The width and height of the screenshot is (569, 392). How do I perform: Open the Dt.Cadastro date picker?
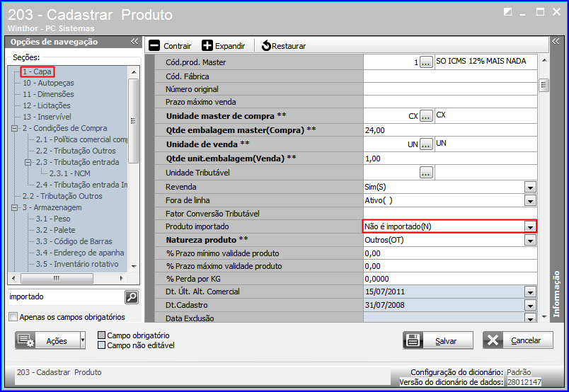click(x=530, y=305)
